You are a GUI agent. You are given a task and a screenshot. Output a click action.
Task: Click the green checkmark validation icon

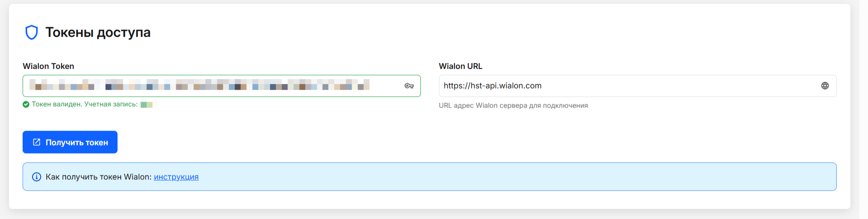[26, 104]
